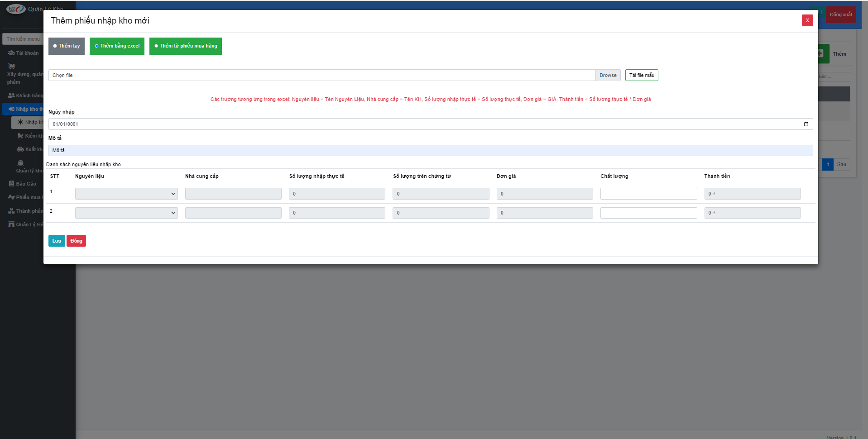
Task: Click row 1 'Nhà cung cấp' field
Action: coord(233,194)
